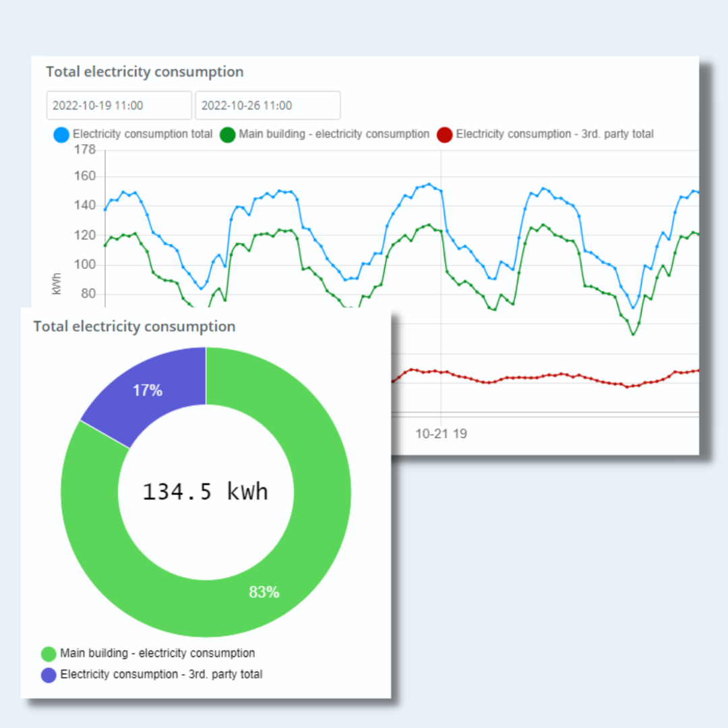
Task: Click the end date field 2022-10-26 11:00
Action: click(x=268, y=106)
